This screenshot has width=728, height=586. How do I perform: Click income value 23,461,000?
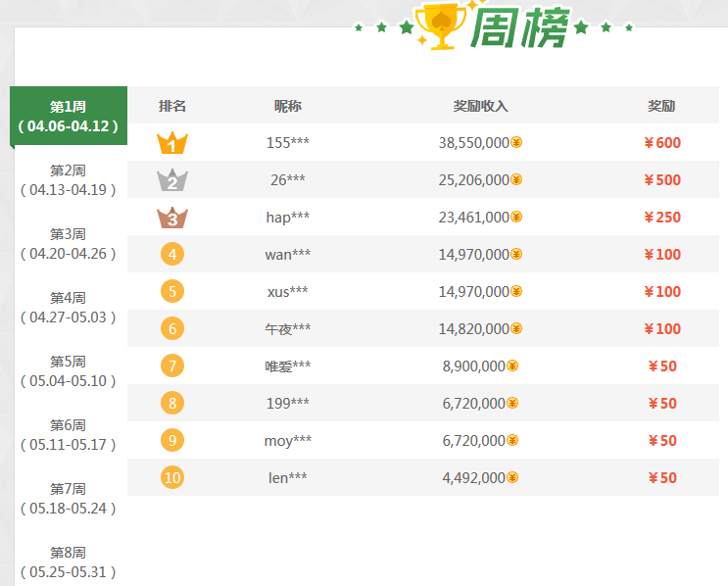474,217
